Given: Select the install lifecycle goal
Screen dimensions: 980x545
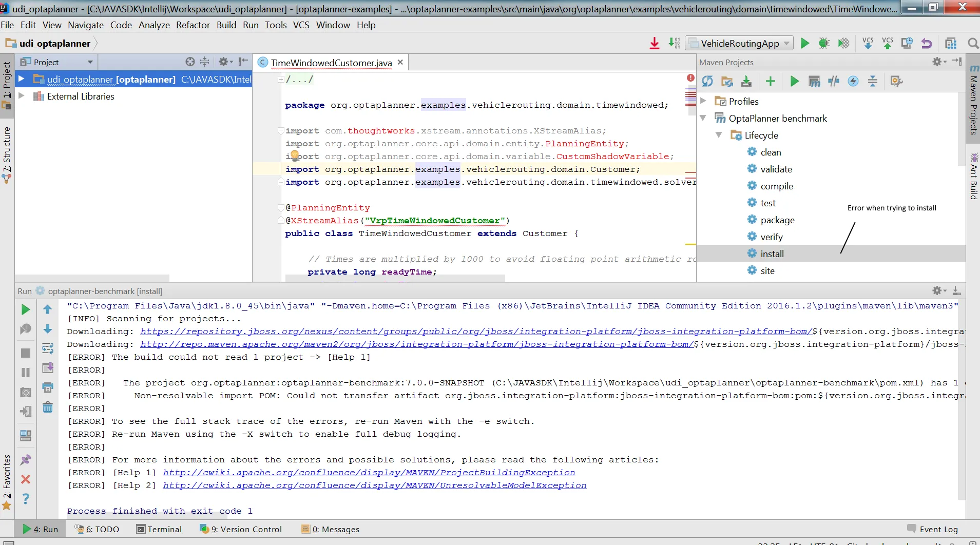Looking at the screenshot, I should click(x=772, y=254).
